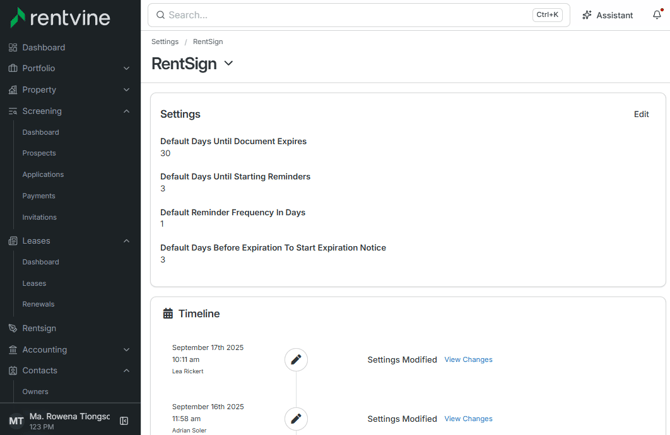Click into the Search field
This screenshot has width=670, height=435.
click(359, 15)
